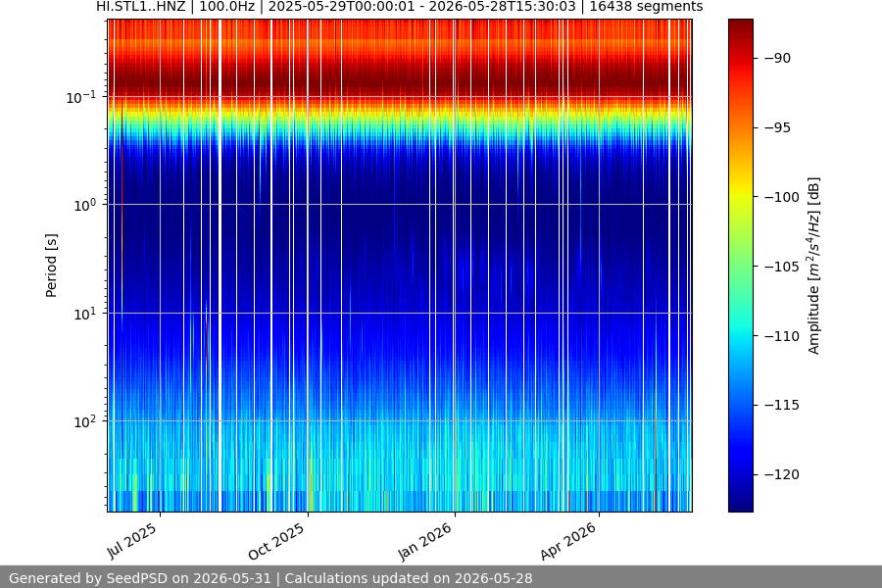Click the 10¹ y-axis tick label
Screen dimensions: 882x588
point(85,314)
